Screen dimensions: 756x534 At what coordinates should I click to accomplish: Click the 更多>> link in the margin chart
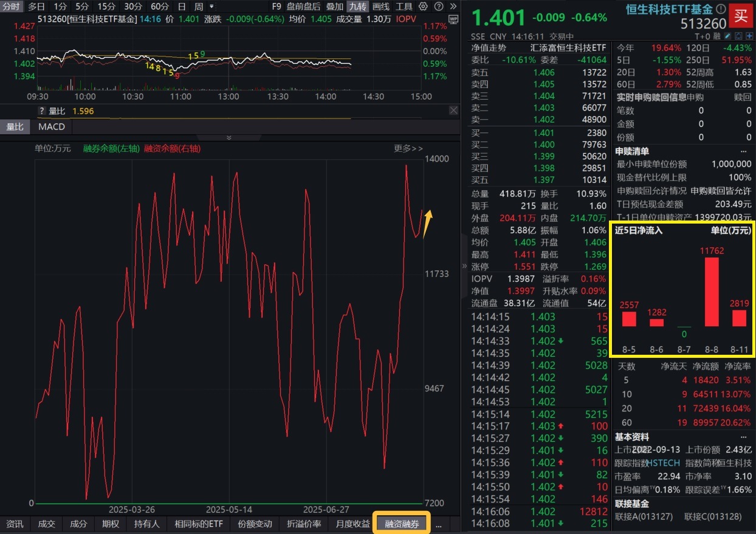[408, 148]
